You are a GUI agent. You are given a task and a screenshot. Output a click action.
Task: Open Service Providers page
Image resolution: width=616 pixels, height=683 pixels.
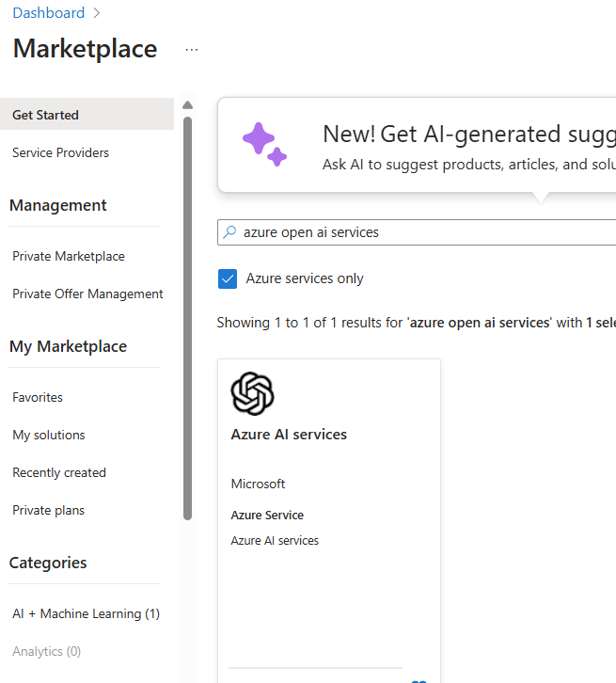coord(60,152)
